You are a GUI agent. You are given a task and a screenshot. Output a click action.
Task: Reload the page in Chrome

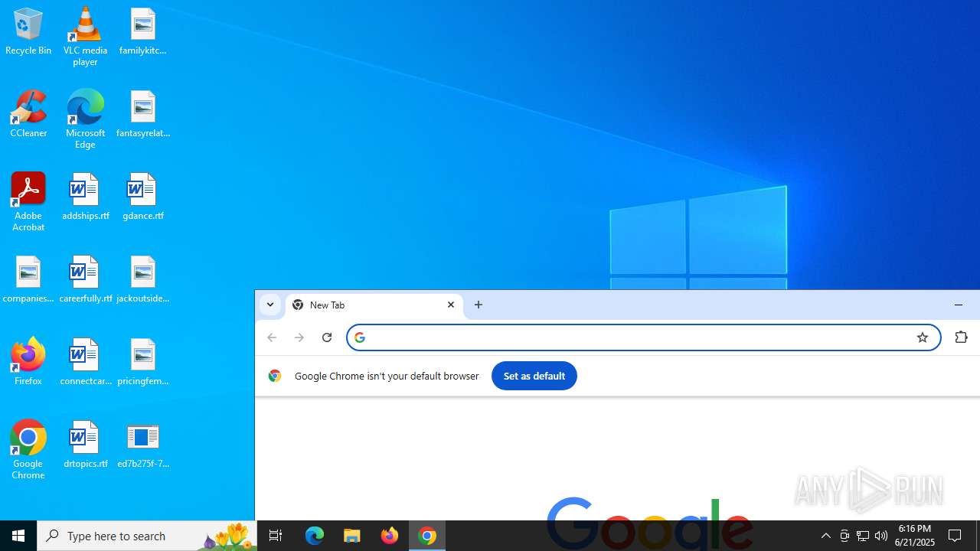click(327, 337)
